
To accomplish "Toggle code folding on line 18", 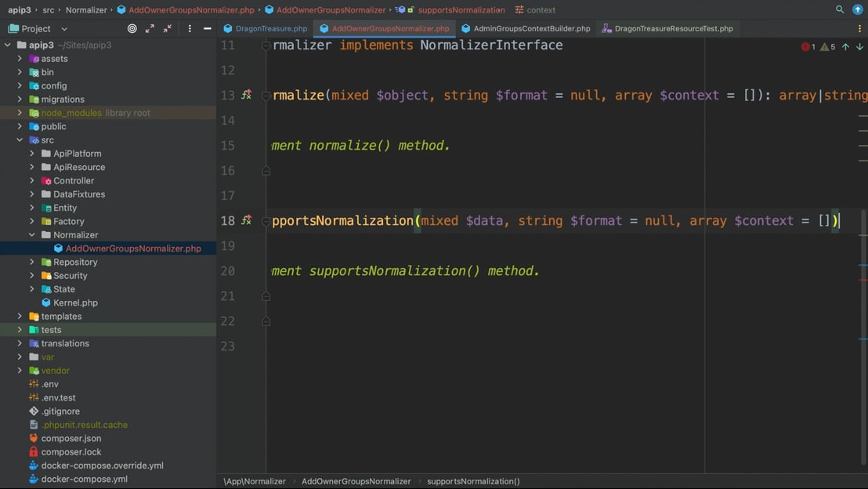I will click(x=266, y=221).
